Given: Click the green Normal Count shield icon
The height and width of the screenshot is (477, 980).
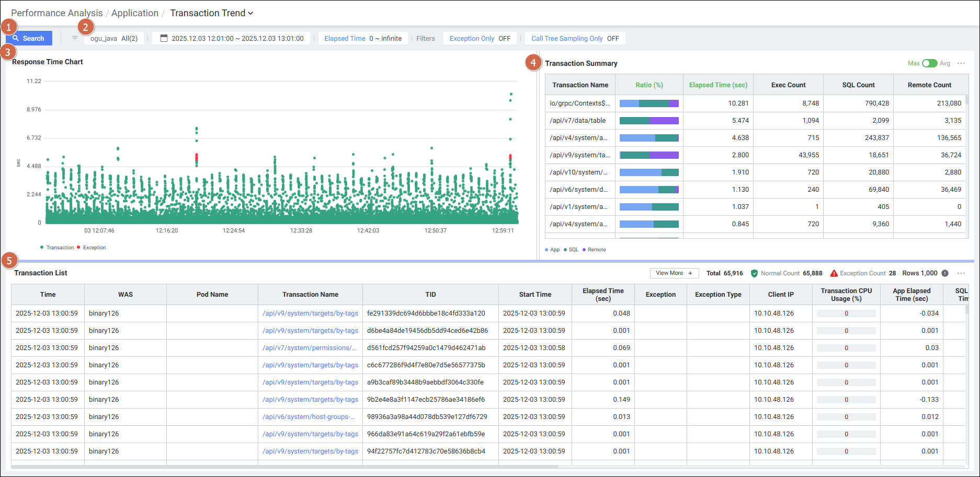Looking at the screenshot, I should 754,273.
